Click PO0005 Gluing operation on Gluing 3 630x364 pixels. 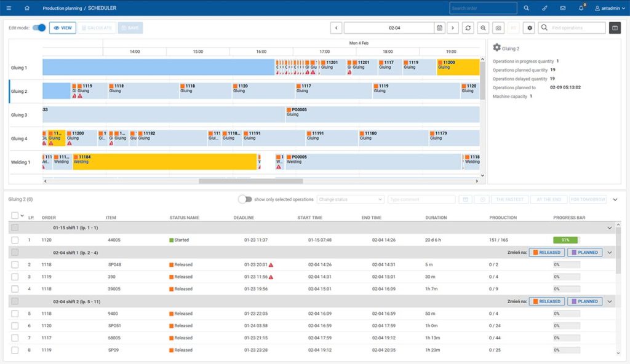(381, 114)
